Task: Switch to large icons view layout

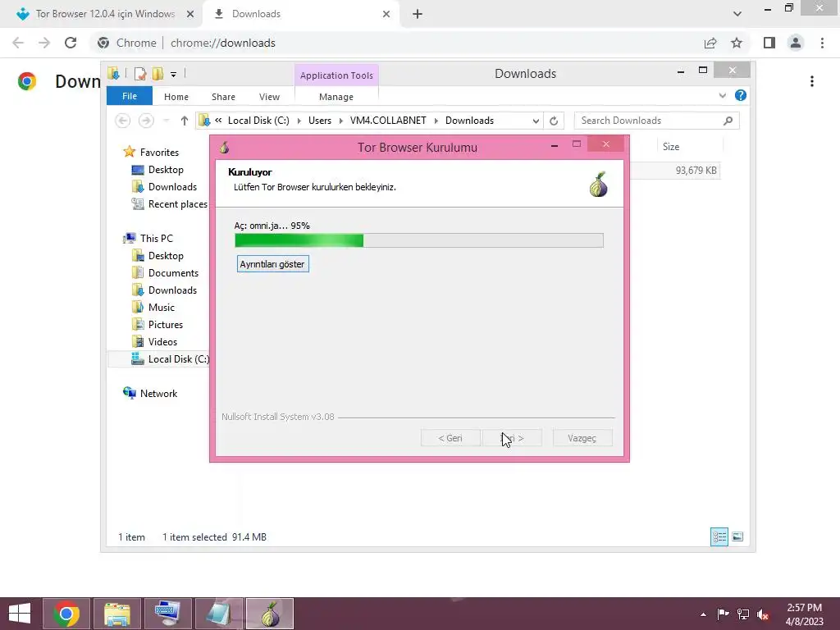Action: tap(737, 536)
